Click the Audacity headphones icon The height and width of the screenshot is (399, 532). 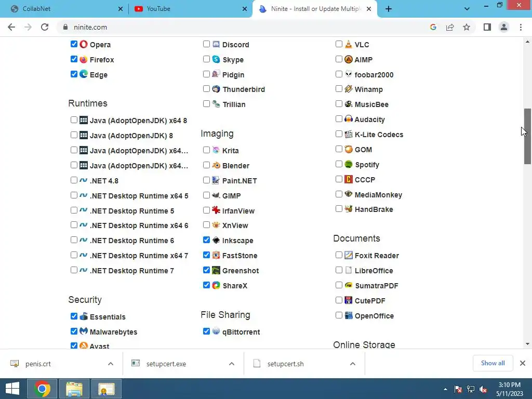click(x=349, y=119)
